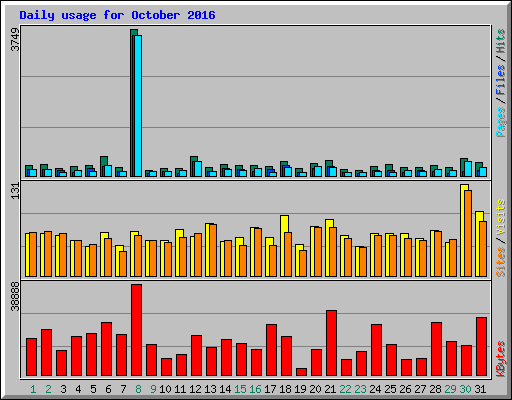
Task: Click day label 26 on the axis
Action: tap(405, 389)
